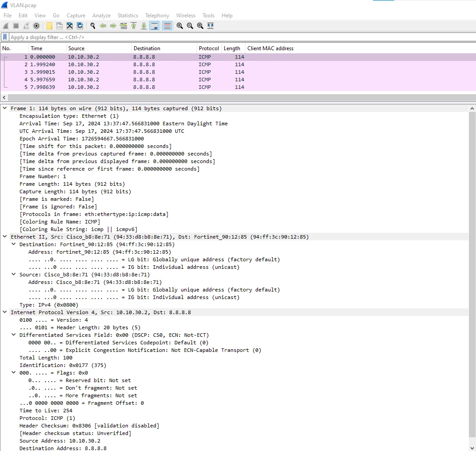Viewport: 476px width, 451px height.
Task: Click the Find packet magnifier icon
Action: coord(93,26)
